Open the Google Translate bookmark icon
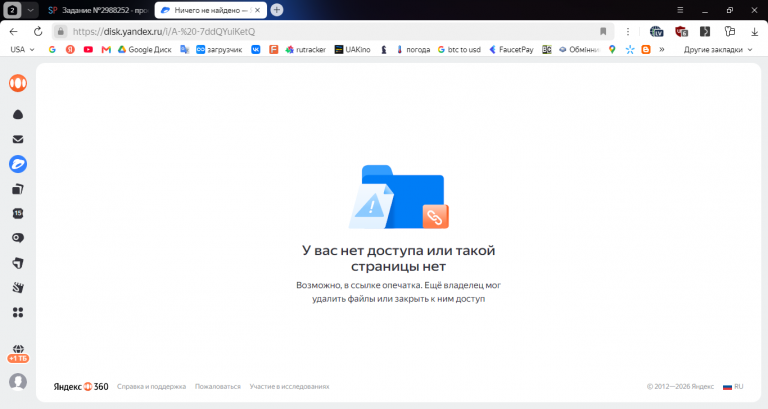 (x=184, y=49)
